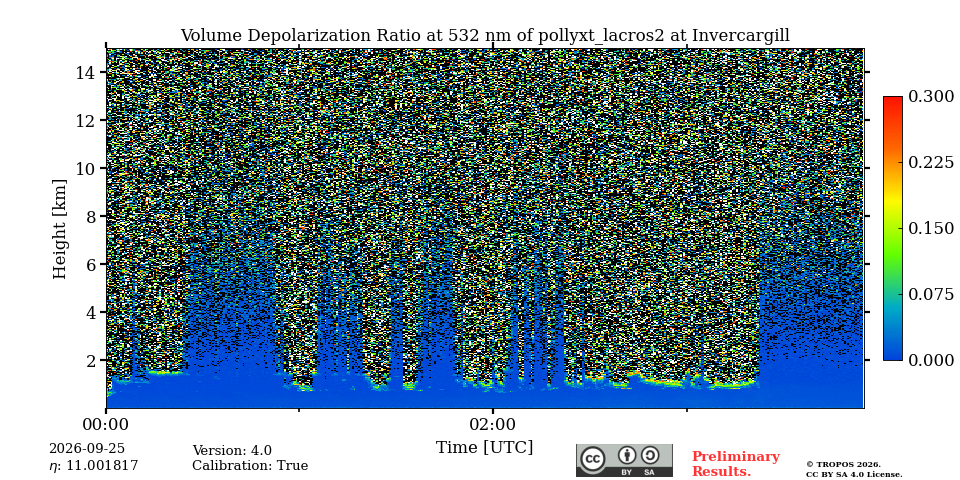
Task: Click the 'CC BY SA 4.0 License.' text
Action: click(854, 474)
